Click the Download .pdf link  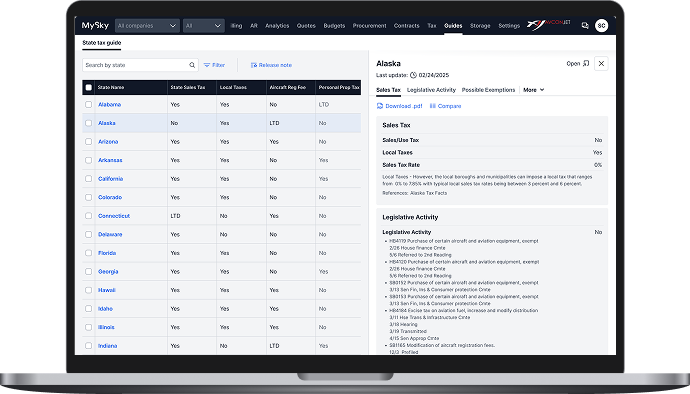(404, 106)
